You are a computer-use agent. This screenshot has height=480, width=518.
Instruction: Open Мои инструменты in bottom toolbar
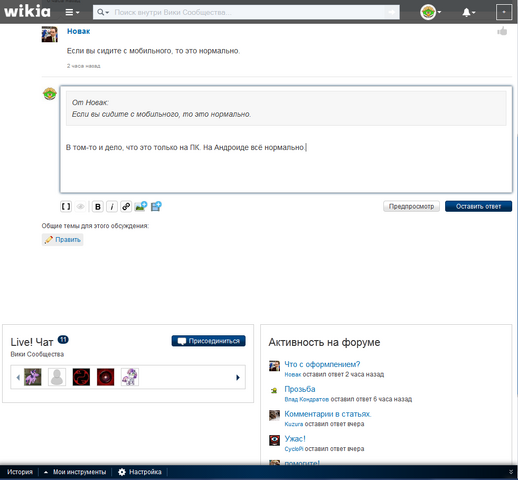(x=75, y=472)
